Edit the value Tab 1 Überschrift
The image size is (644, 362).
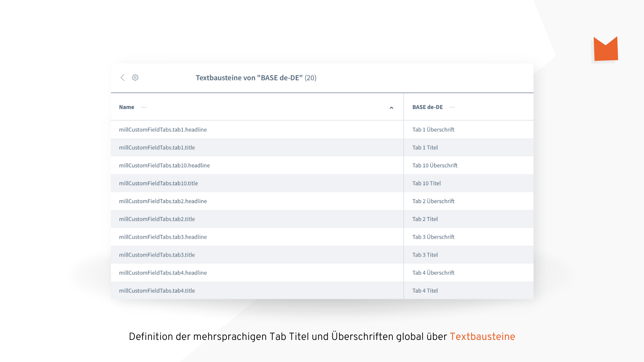point(433,129)
